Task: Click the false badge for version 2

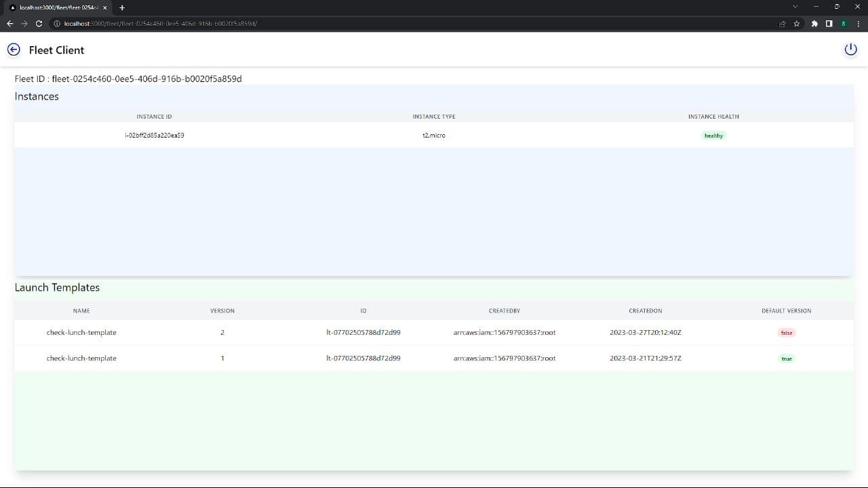Action: (786, 332)
